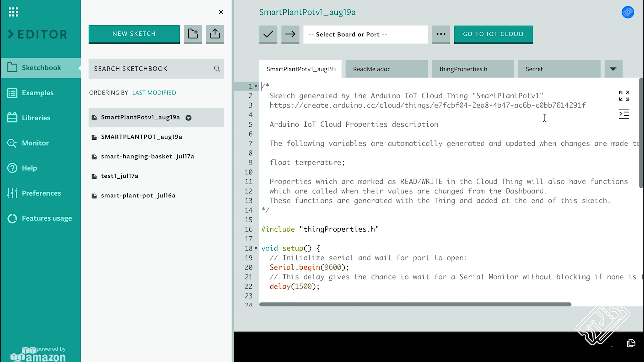Viewport: 644px width, 362px height.
Task: Click NEW SKETCH button
Action: click(x=134, y=34)
